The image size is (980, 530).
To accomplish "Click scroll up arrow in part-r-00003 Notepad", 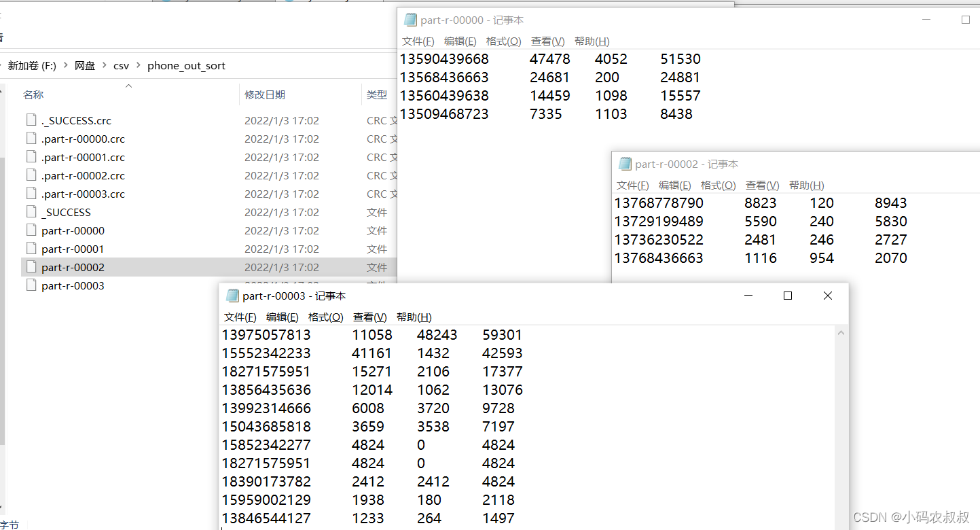I will pyautogui.click(x=841, y=334).
